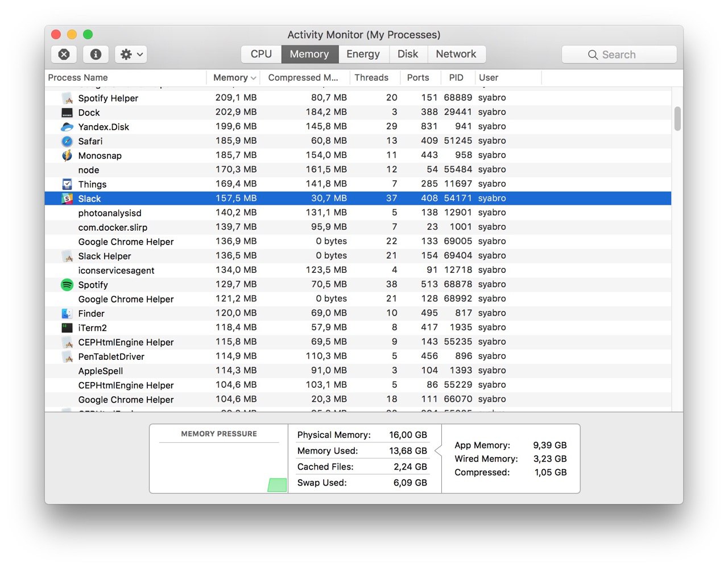The width and height of the screenshot is (728, 568).
Task: Click PenTabletDriver memory 114,9 MB
Action: coord(236,356)
